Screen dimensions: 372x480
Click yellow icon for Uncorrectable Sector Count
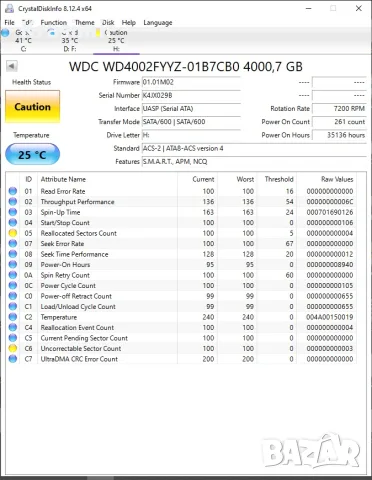click(x=13, y=349)
